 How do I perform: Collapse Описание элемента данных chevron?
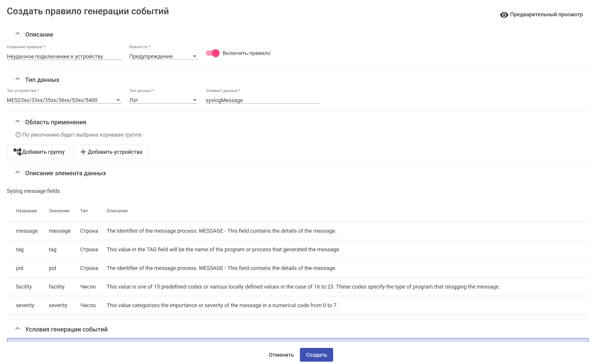click(x=17, y=173)
